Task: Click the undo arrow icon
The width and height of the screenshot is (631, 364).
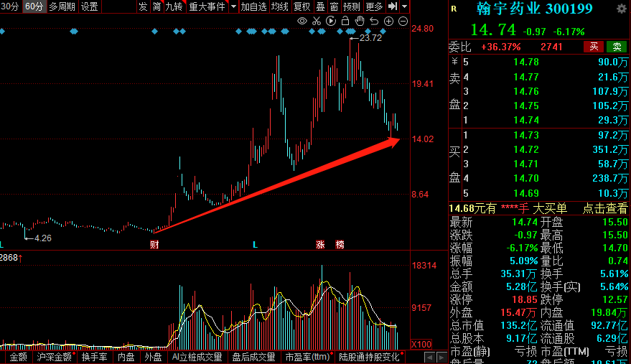Action: [374, 22]
